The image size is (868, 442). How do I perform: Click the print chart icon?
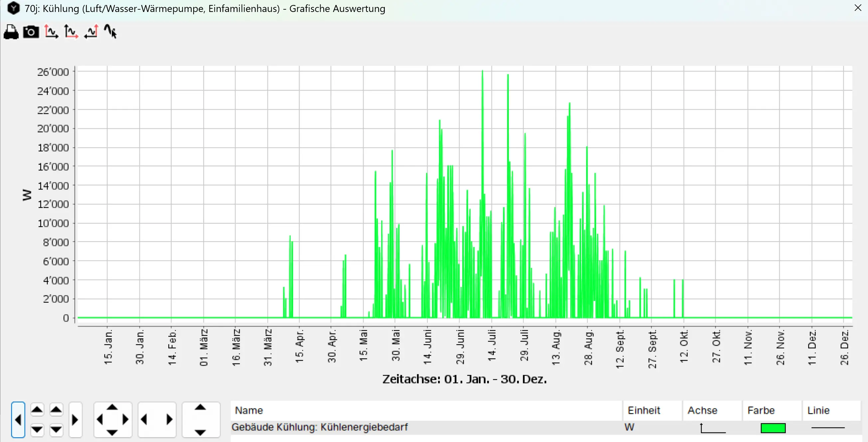[10, 32]
